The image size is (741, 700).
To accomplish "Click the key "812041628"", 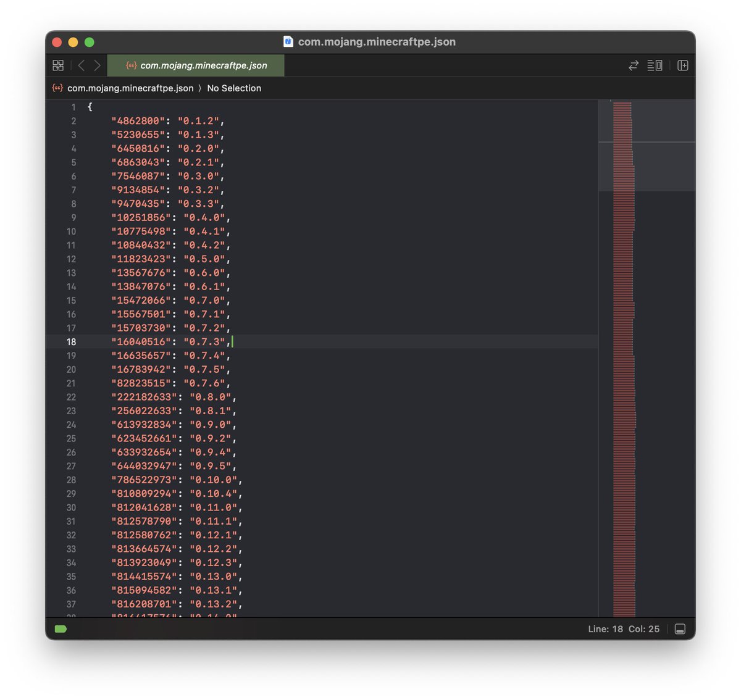I will click(144, 507).
